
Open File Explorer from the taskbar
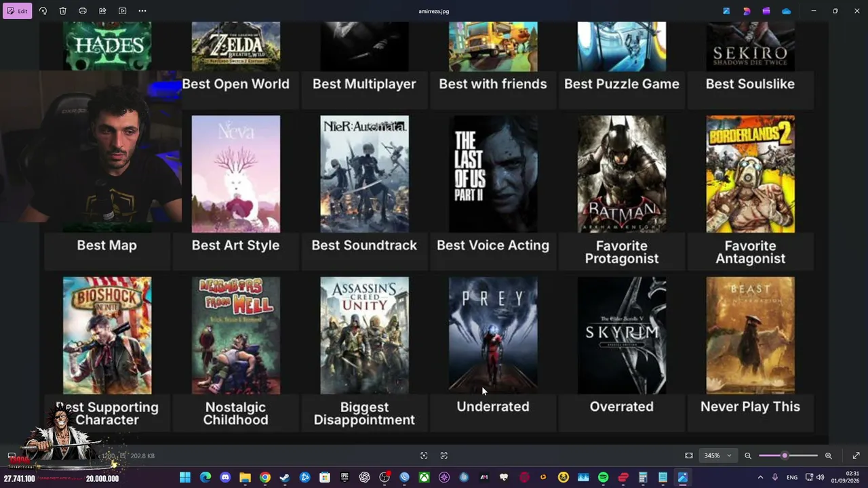245,477
